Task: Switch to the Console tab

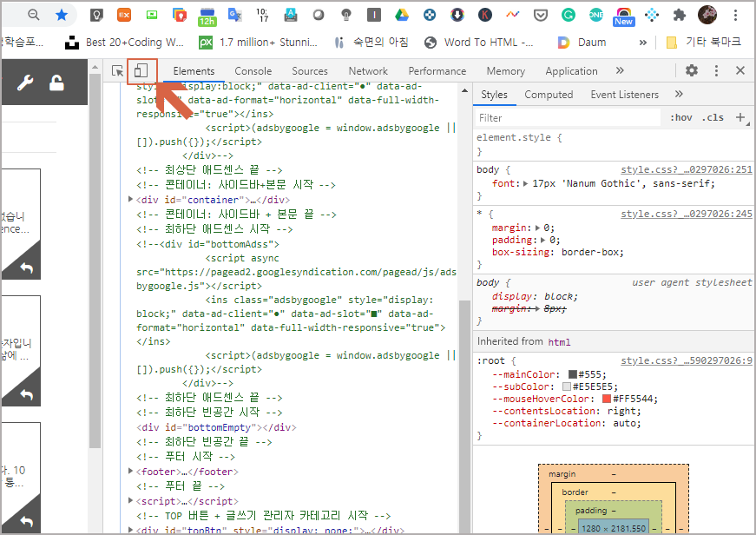Action: pos(253,71)
